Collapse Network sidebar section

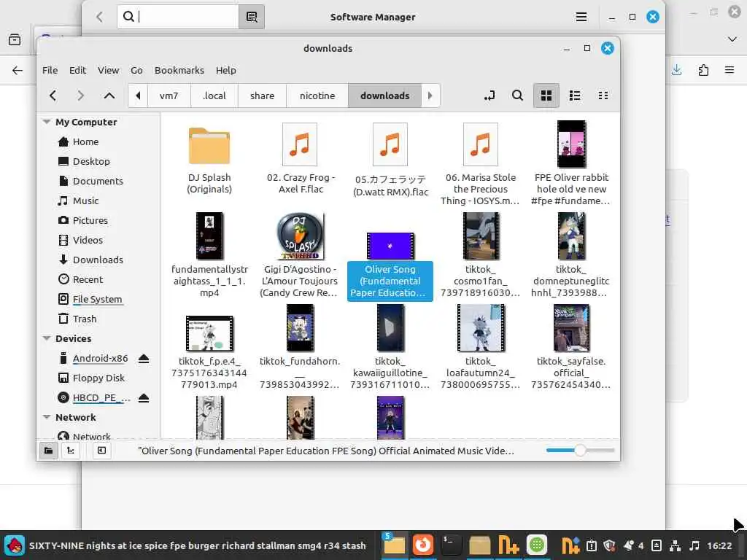pyautogui.click(x=47, y=417)
